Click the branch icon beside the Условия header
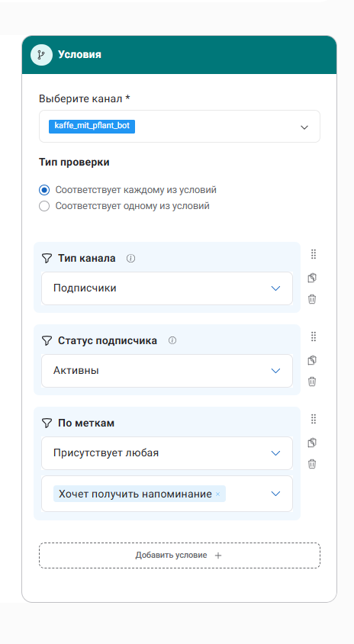 (41, 55)
